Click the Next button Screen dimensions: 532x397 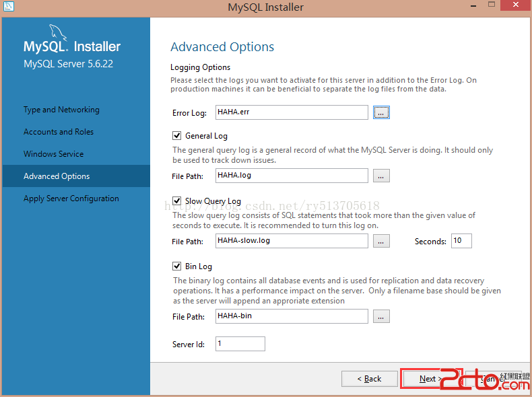[x=430, y=379]
